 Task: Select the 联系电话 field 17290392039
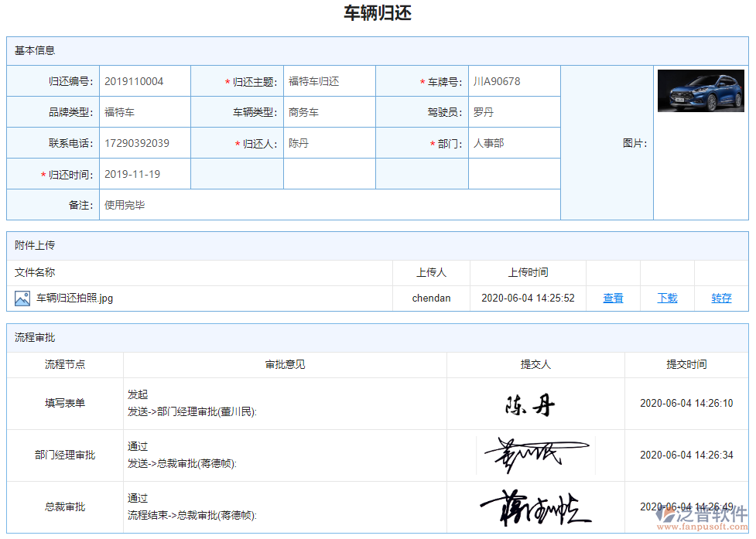(x=144, y=143)
